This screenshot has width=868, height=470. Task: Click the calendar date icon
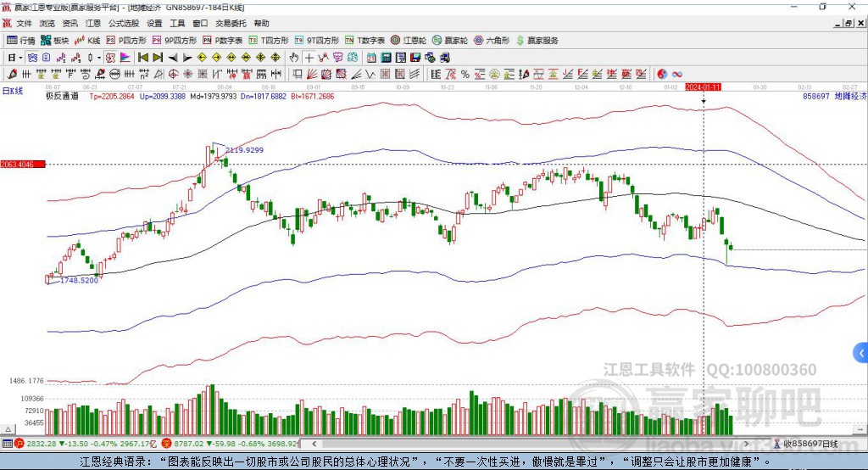371,58
